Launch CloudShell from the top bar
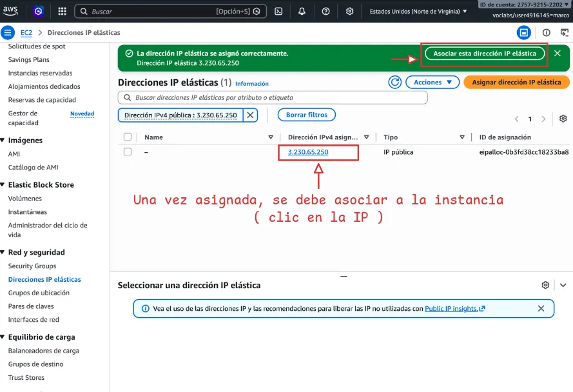573x392 pixels. (278, 12)
